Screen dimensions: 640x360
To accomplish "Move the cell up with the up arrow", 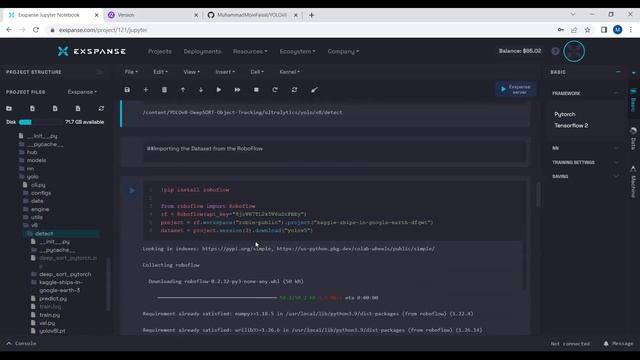I will 183,90.
